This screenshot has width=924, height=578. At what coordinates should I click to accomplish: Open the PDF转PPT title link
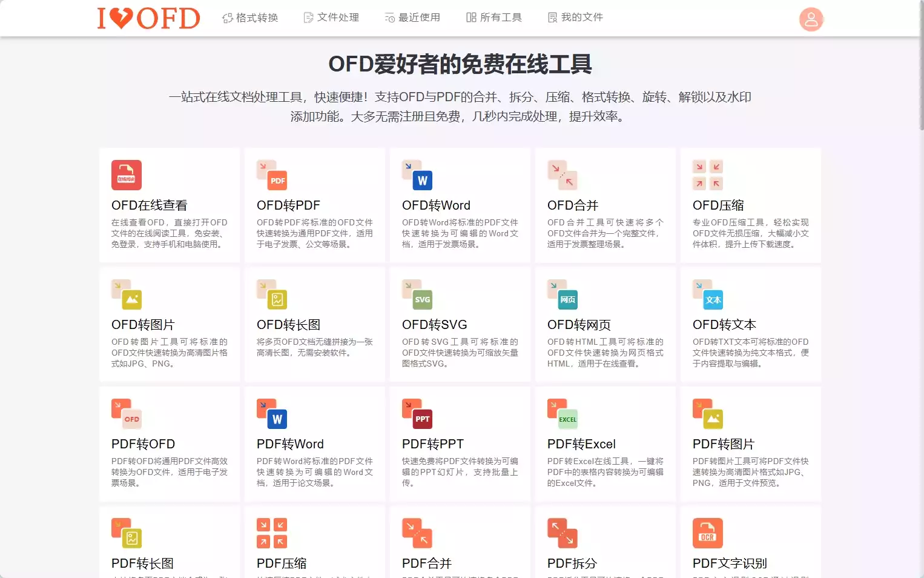(433, 444)
